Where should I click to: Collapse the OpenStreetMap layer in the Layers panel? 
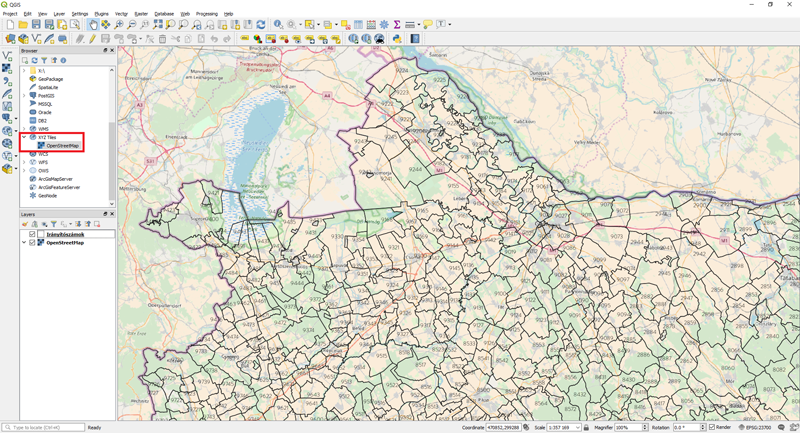tap(24, 243)
